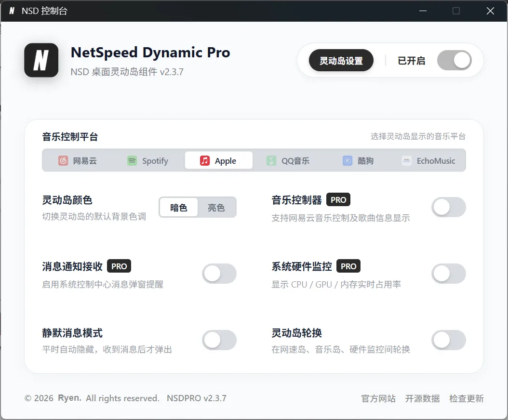The width and height of the screenshot is (508, 420).
Task: Close the NSD 控制台 window
Action: click(490, 11)
